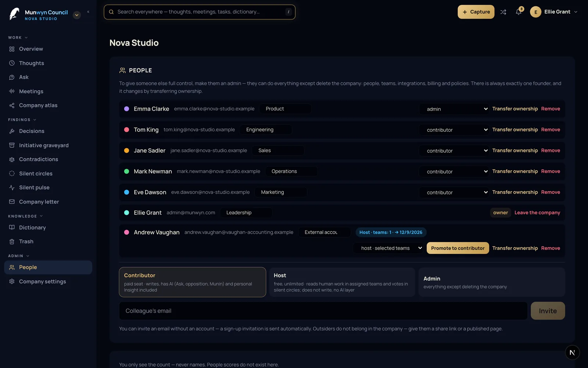Open the Dictionary page
The height and width of the screenshot is (368, 588).
(48, 227)
